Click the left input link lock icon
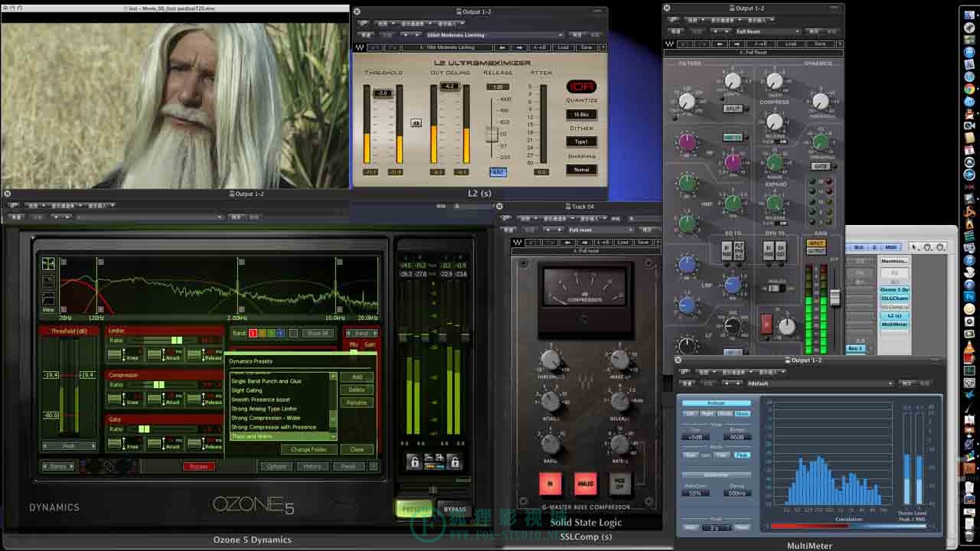 (x=413, y=461)
